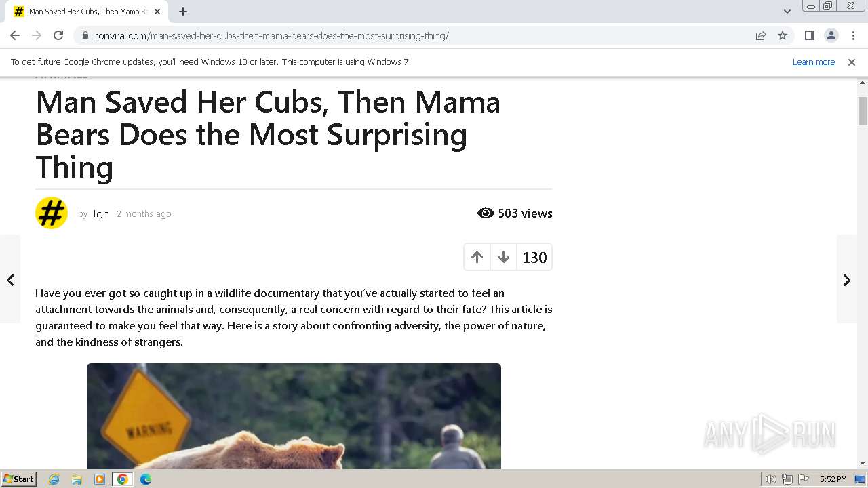Open the Windows Start menu
This screenshot has width=868, height=488.
pyautogui.click(x=19, y=479)
